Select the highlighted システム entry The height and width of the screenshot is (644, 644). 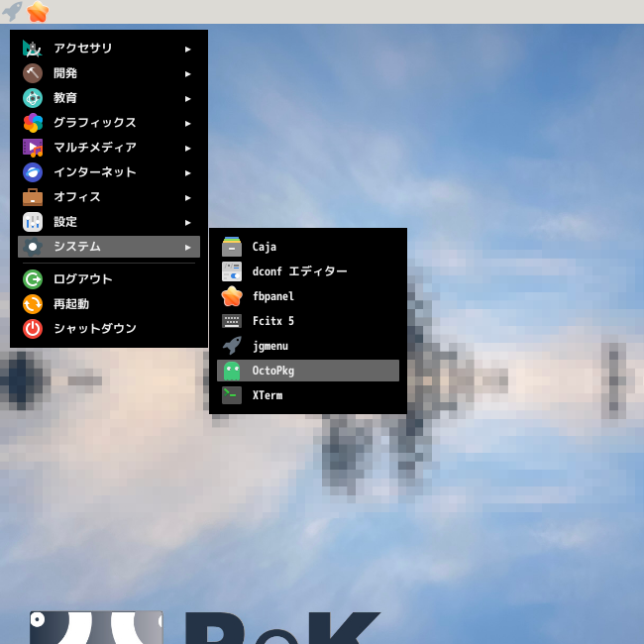tap(109, 247)
